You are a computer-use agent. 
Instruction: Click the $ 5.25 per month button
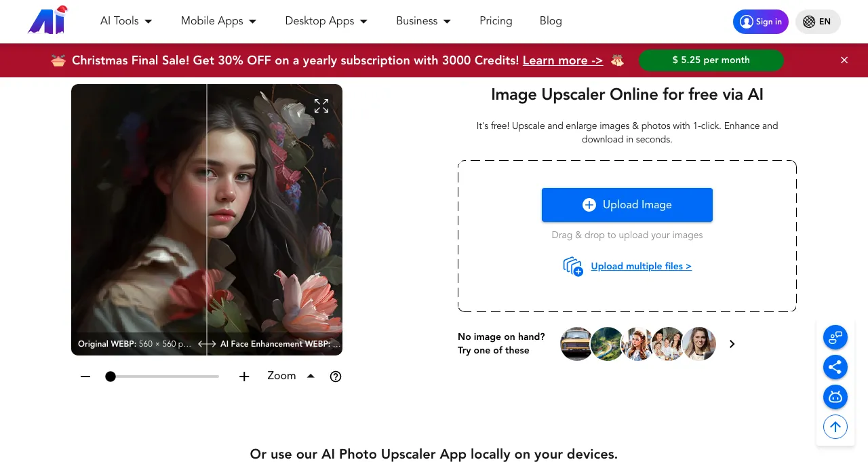coord(711,60)
